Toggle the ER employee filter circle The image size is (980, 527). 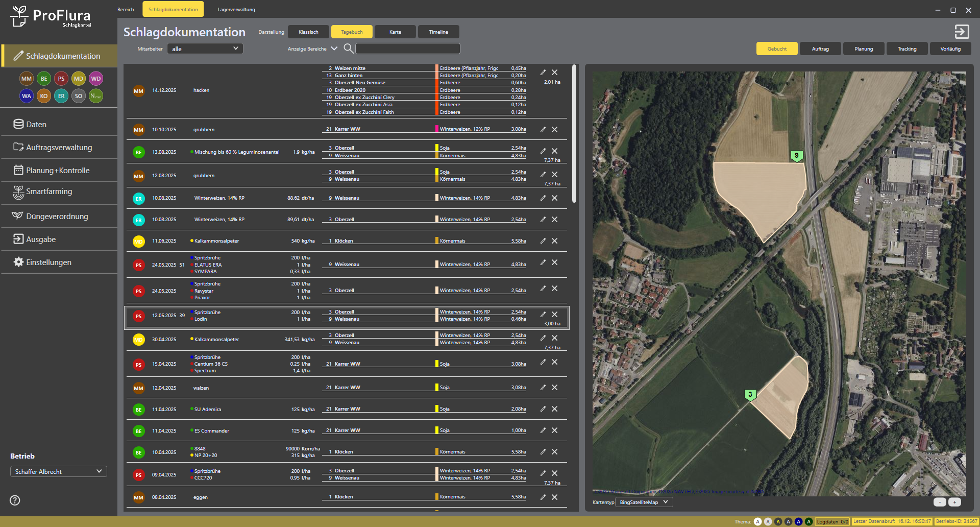click(61, 96)
